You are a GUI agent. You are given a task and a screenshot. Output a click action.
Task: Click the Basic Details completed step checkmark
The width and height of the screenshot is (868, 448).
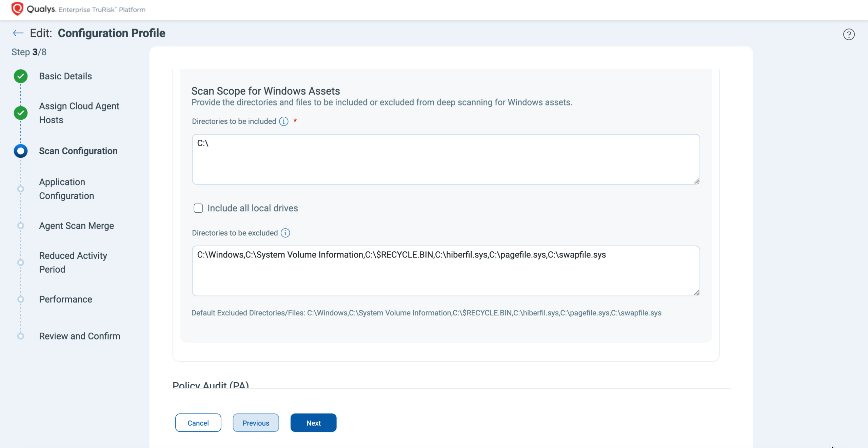(20, 76)
